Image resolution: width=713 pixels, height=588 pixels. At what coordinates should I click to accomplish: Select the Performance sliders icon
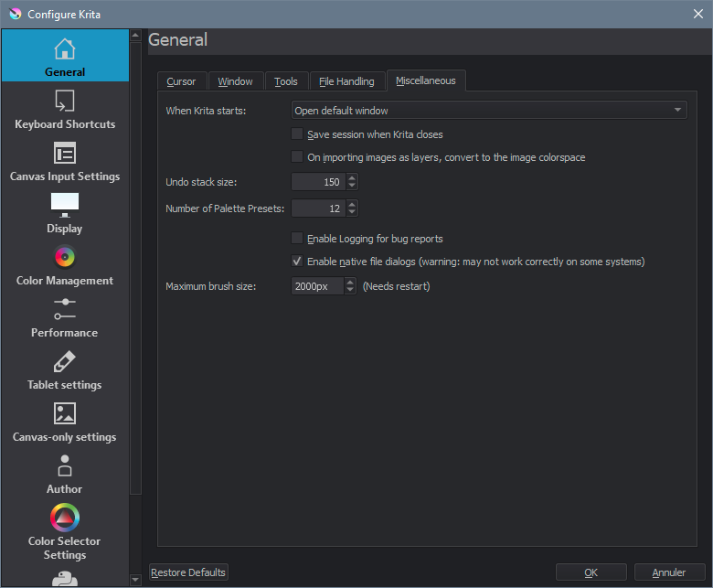(x=64, y=309)
